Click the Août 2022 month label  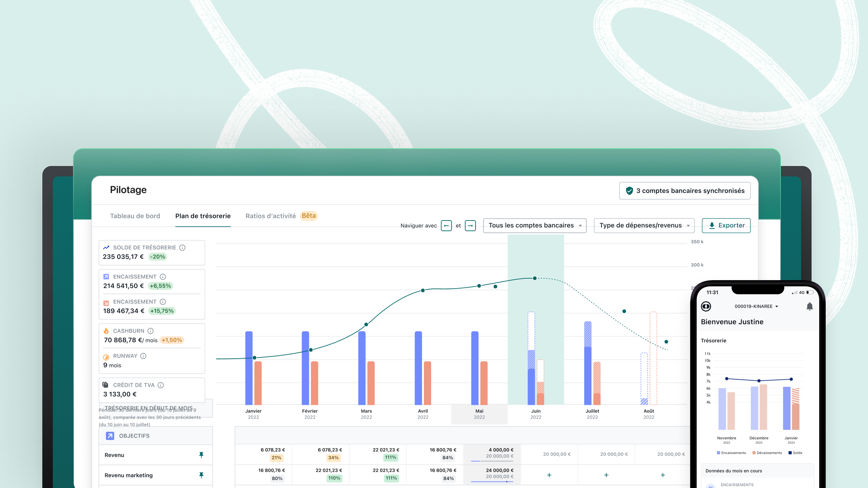pyautogui.click(x=648, y=414)
